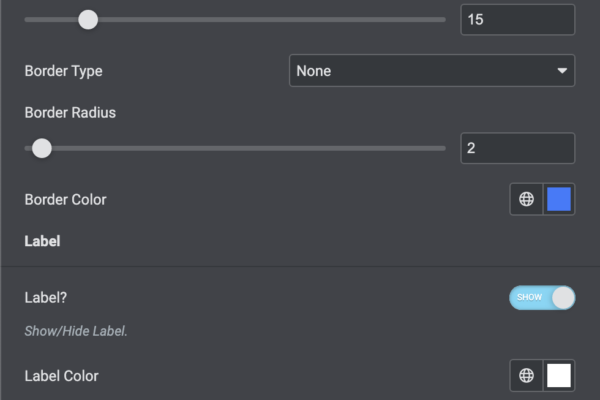600x400 pixels.
Task: Click the top slider handle set to 15
Action: (88, 19)
